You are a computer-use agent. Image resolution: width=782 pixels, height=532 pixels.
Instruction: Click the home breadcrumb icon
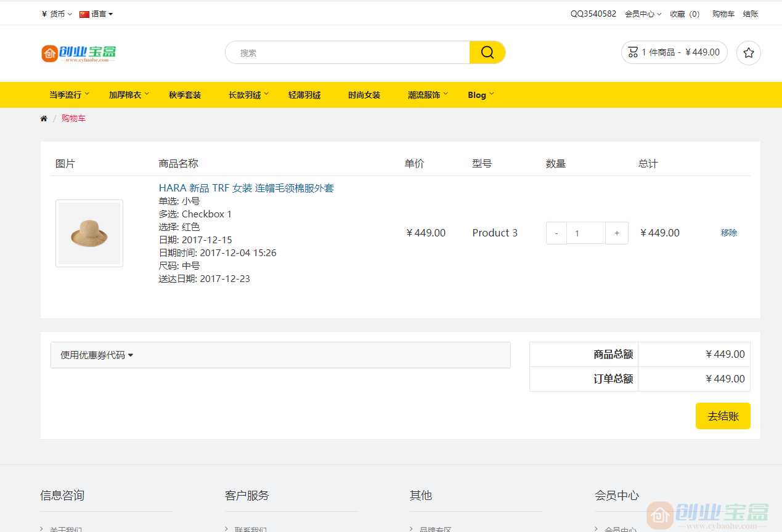tap(44, 118)
